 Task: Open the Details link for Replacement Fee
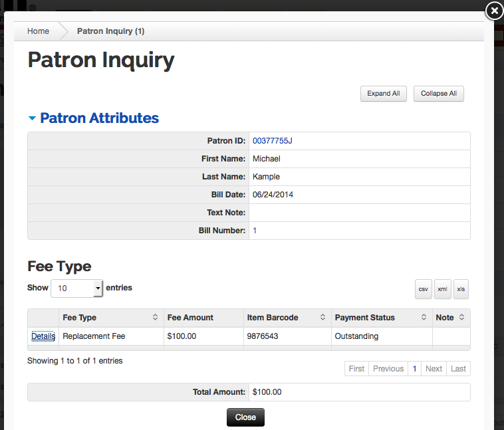(43, 336)
